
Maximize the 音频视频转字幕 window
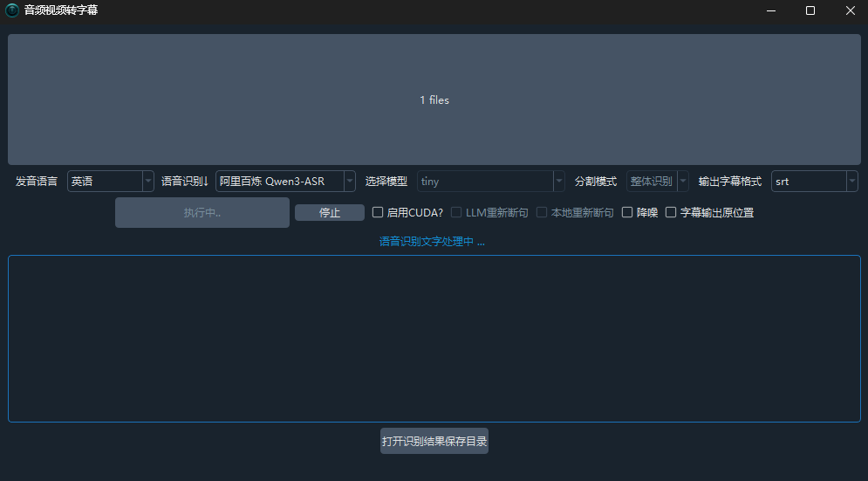(x=810, y=10)
